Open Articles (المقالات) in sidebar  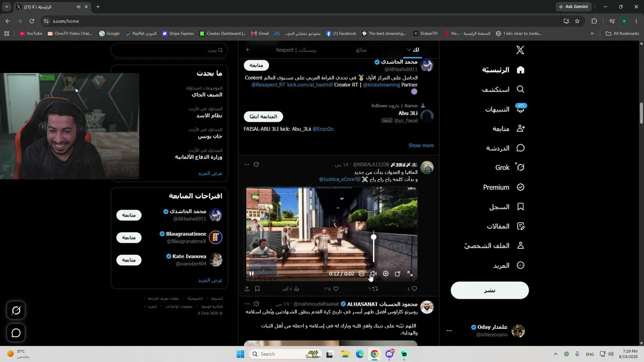click(x=506, y=226)
